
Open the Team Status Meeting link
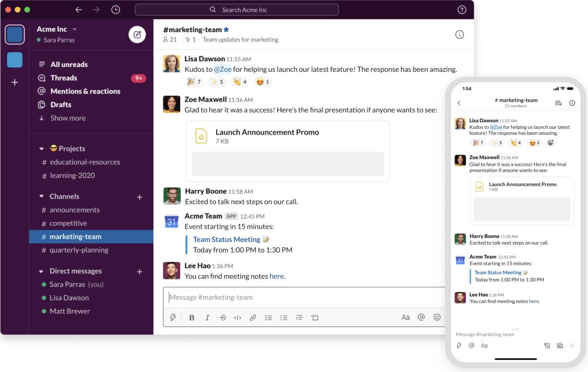coord(226,239)
